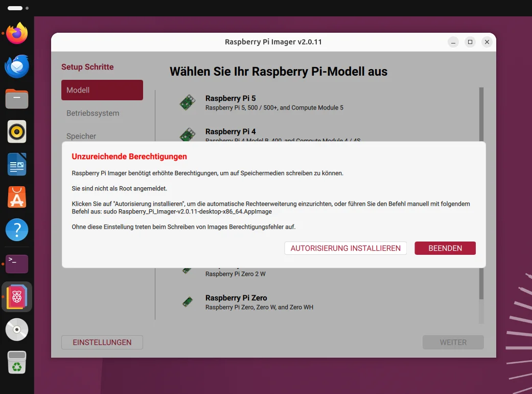Open the Trash in the dock
Image resolution: width=532 pixels, height=394 pixels.
coord(17,362)
